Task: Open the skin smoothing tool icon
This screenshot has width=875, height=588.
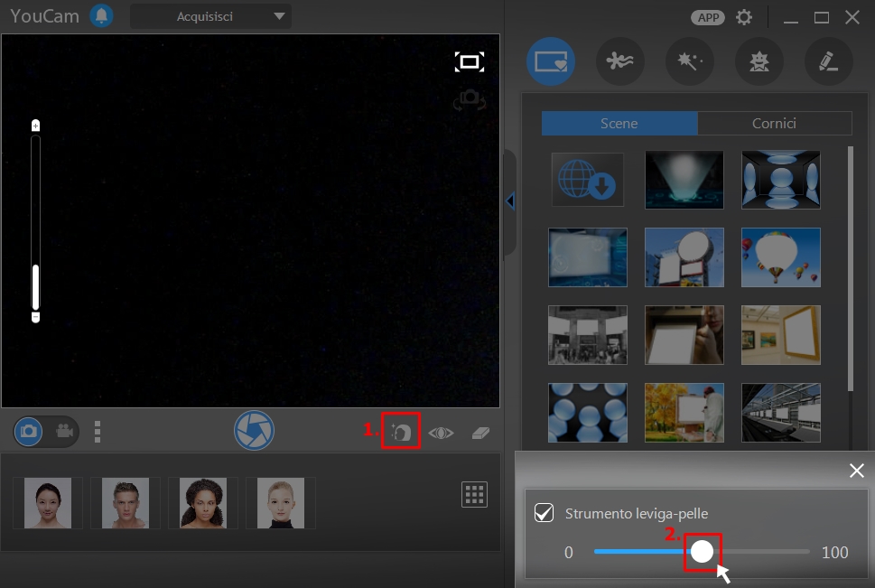Action: point(401,432)
